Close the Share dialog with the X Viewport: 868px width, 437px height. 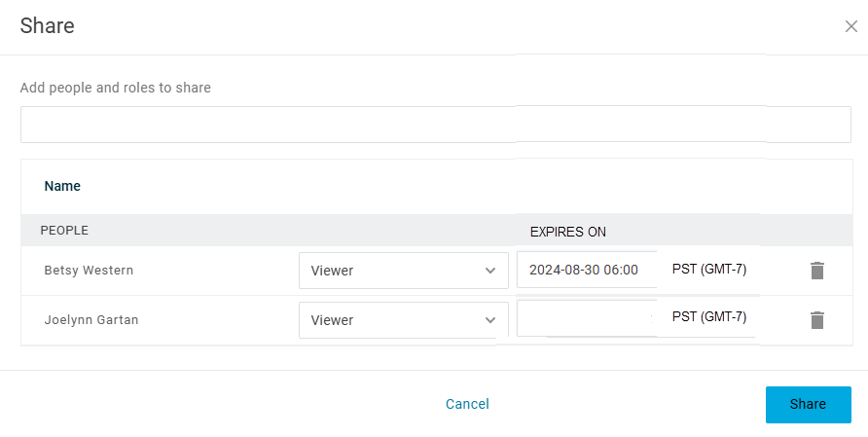[x=850, y=26]
